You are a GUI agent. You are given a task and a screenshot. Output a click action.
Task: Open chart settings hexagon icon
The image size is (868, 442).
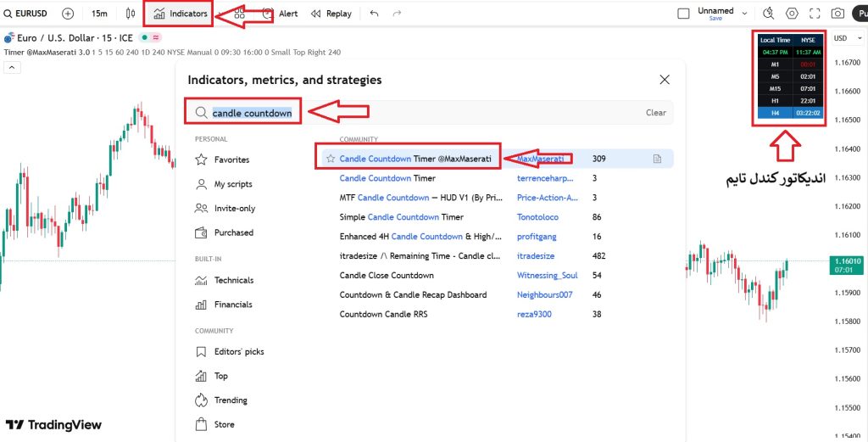(793, 14)
